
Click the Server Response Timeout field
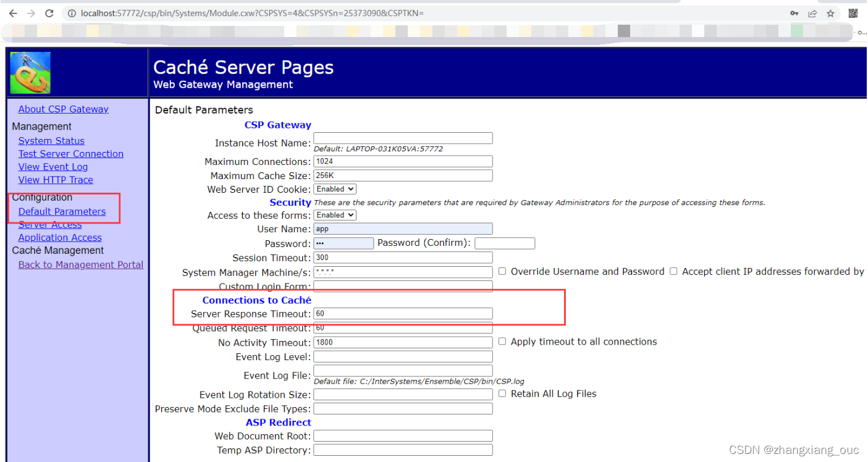click(x=403, y=314)
